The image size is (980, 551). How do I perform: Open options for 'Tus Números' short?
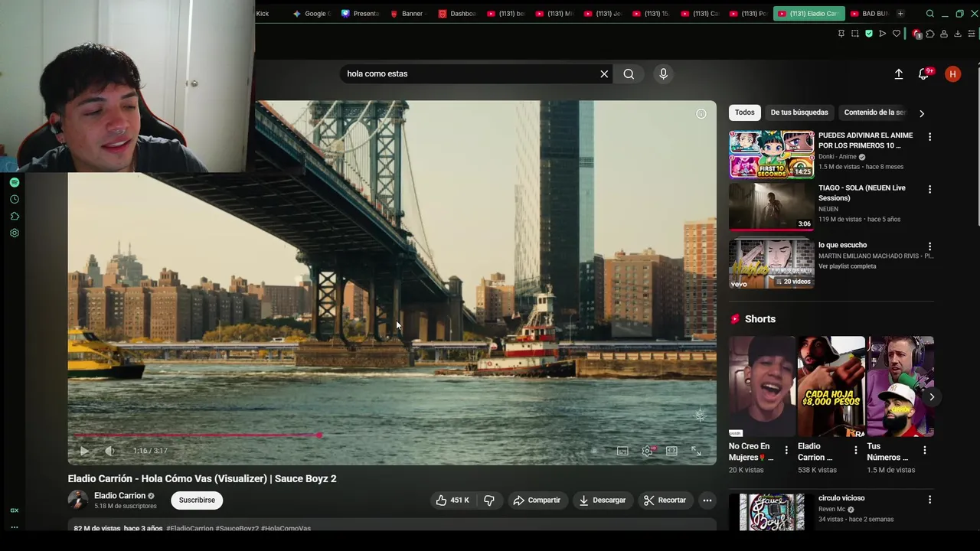point(925,450)
